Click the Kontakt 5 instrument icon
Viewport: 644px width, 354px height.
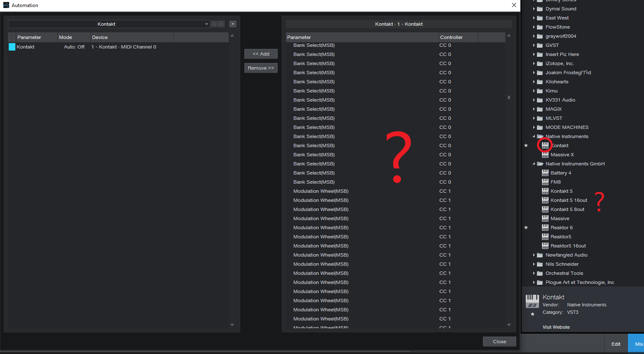click(x=545, y=191)
